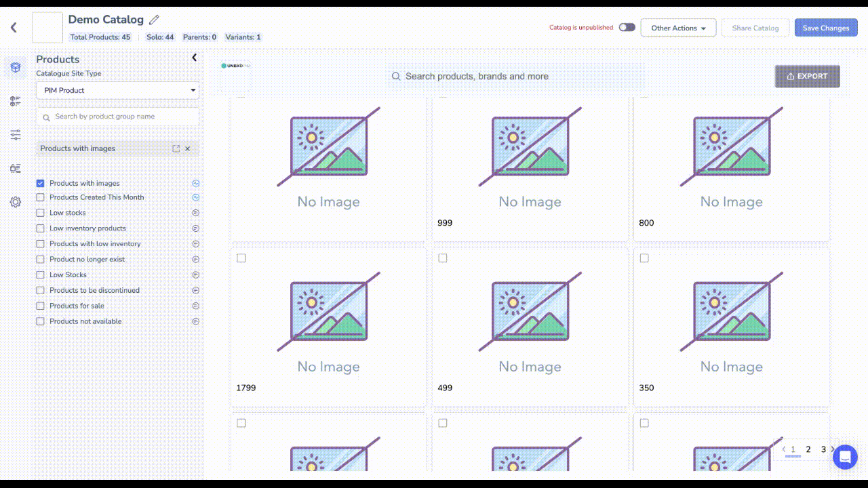This screenshot has width=868, height=488.
Task: Open the chat support bubble
Action: coord(845,457)
